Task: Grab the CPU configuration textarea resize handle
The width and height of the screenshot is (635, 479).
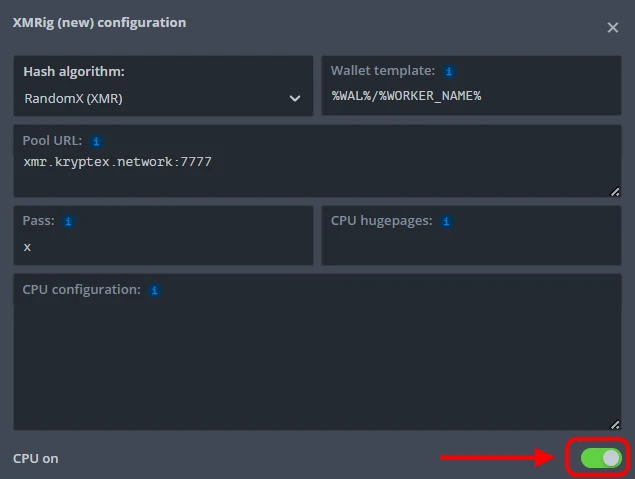Action: click(614, 424)
